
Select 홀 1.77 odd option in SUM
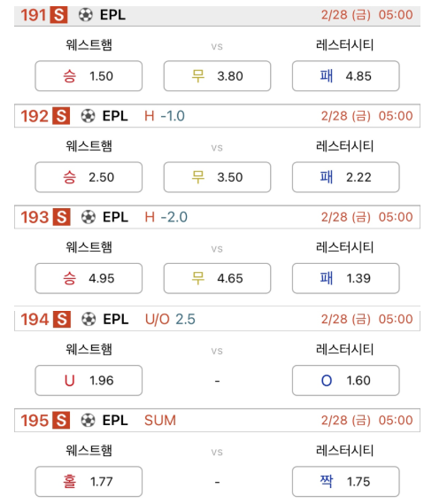[89, 482]
